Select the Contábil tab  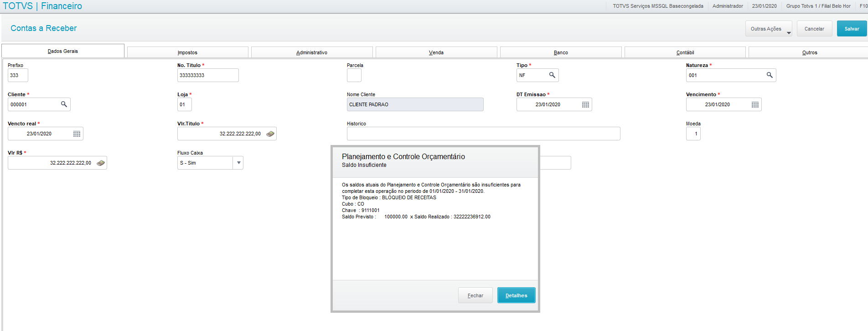click(x=685, y=52)
